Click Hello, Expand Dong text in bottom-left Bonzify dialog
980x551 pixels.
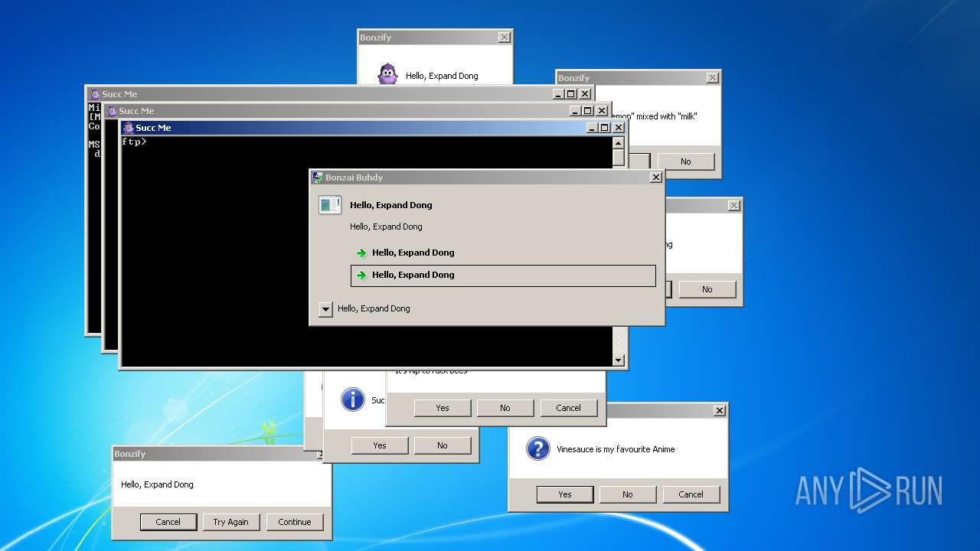tap(157, 484)
